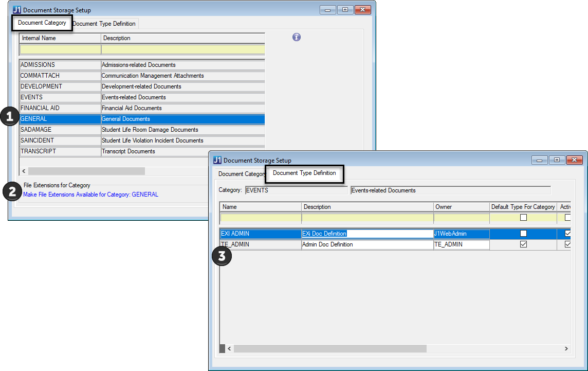588x371 pixels.
Task: Minimize the back Document Storage Setup window
Action: (x=328, y=10)
